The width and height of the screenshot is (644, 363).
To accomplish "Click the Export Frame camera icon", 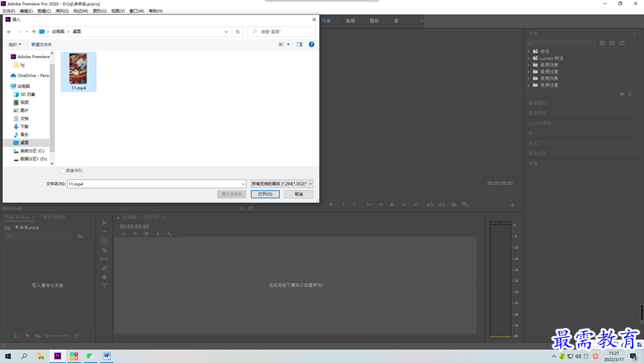I will (454, 205).
